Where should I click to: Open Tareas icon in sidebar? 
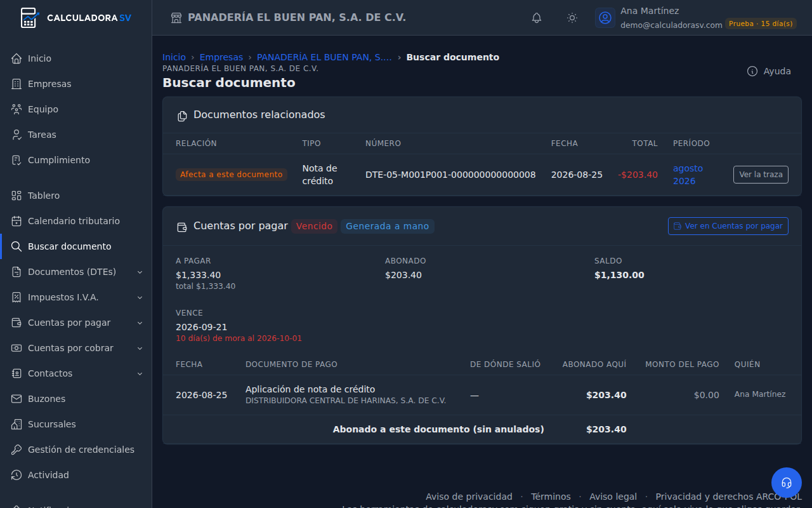click(x=16, y=135)
